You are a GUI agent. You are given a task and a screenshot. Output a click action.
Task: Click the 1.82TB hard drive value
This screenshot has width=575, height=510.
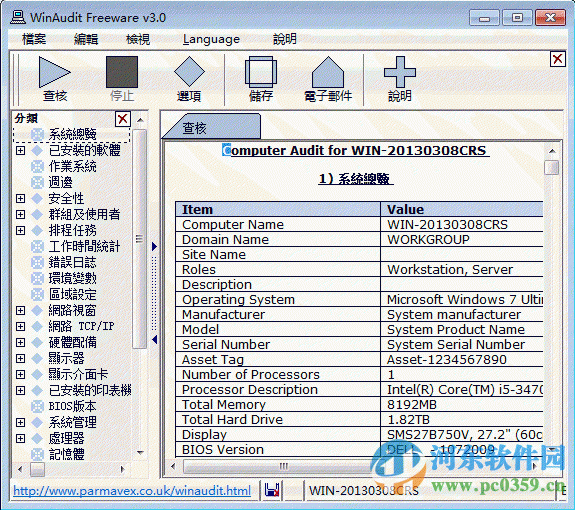(409, 419)
